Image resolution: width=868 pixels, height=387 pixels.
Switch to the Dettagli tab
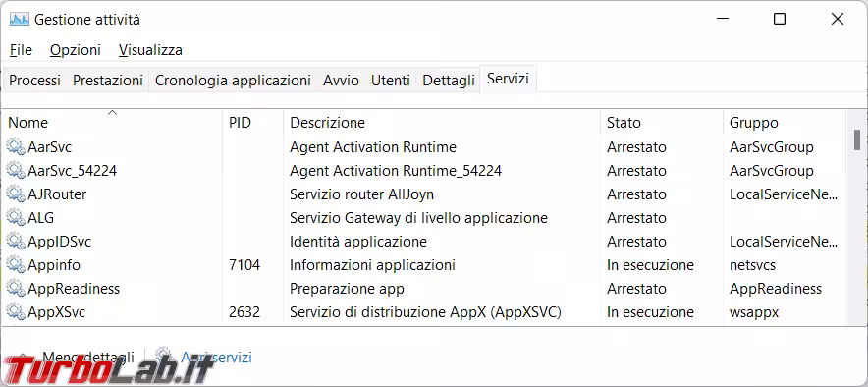pyautogui.click(x=449, y=81)
